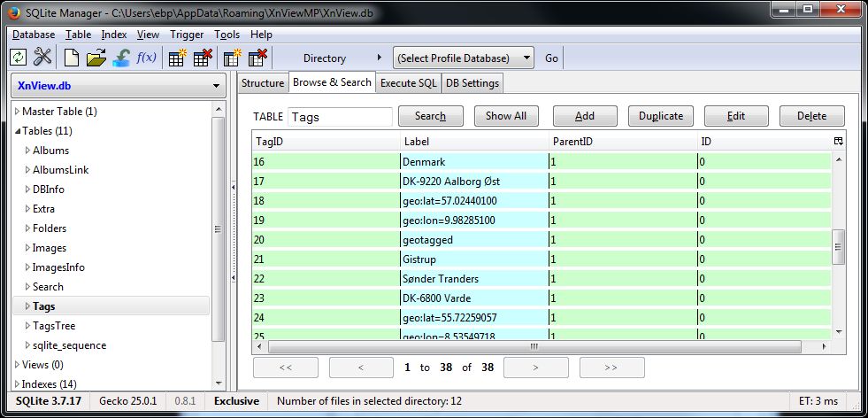Select the cell 'Sønder Tranders'

click(474, 279)
